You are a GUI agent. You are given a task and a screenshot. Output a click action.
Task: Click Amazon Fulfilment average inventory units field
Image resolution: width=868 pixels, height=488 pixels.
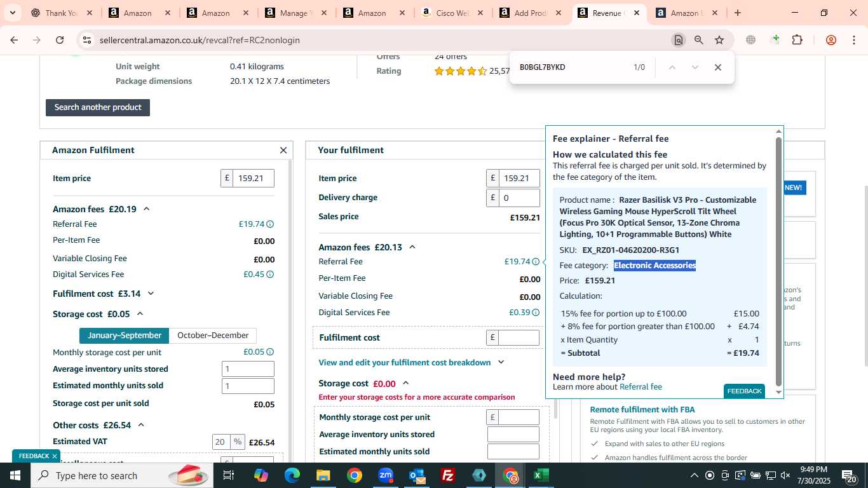(248, 369)
